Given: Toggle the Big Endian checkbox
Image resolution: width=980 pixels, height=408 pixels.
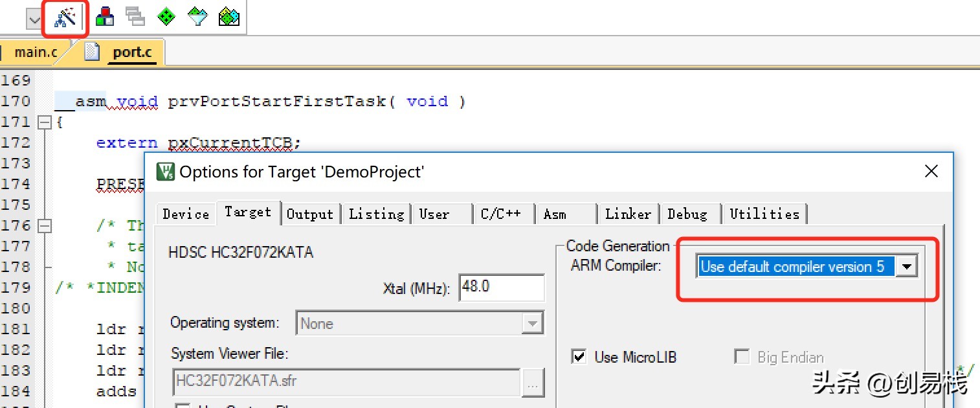Looking at the screenshot, I should [x=742, y=357].
